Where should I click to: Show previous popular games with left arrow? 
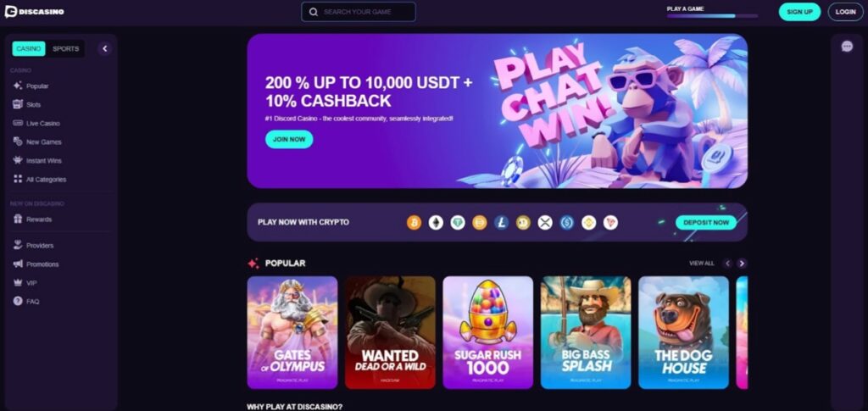point(727,264)
